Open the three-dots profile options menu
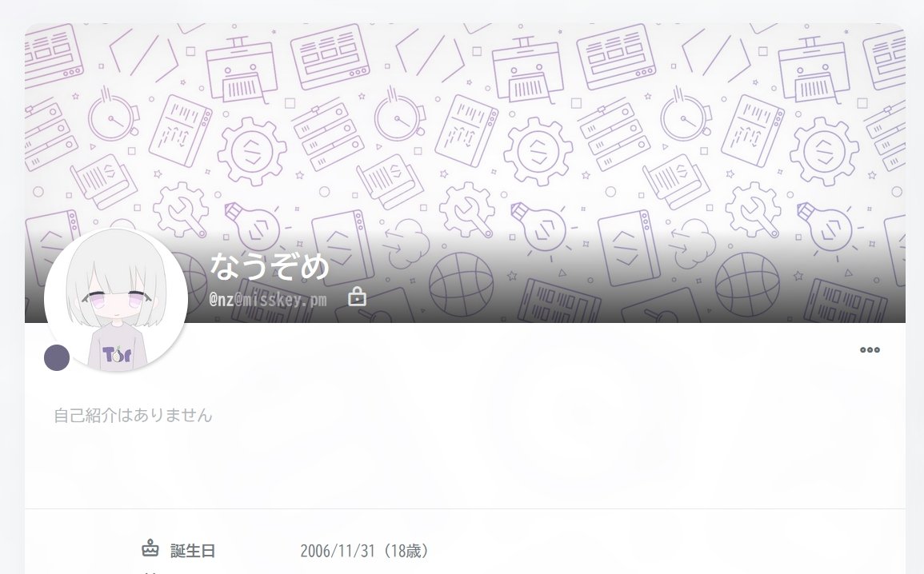 870,349
